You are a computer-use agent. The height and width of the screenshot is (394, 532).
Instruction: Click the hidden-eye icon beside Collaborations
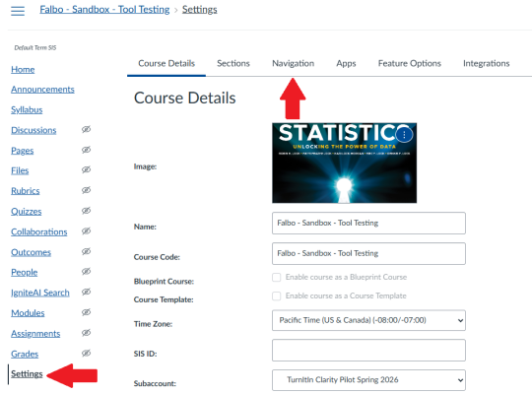coord(86,231)
